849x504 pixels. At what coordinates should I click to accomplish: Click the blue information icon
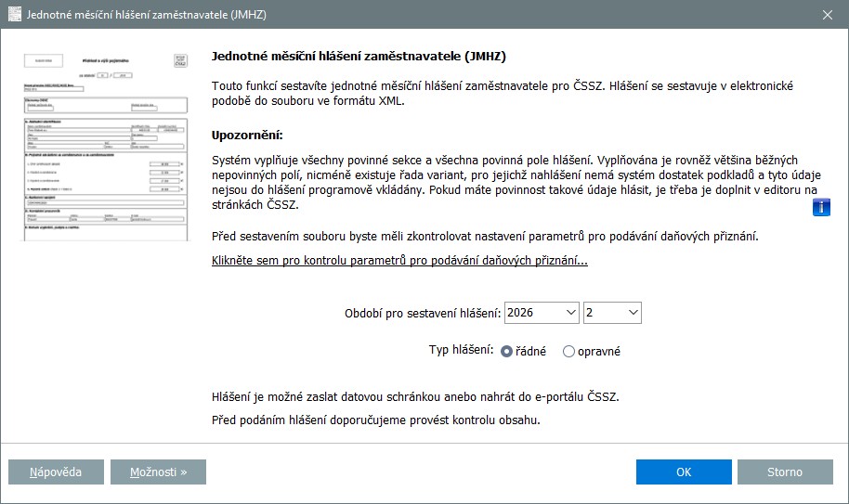click(821, 207)
